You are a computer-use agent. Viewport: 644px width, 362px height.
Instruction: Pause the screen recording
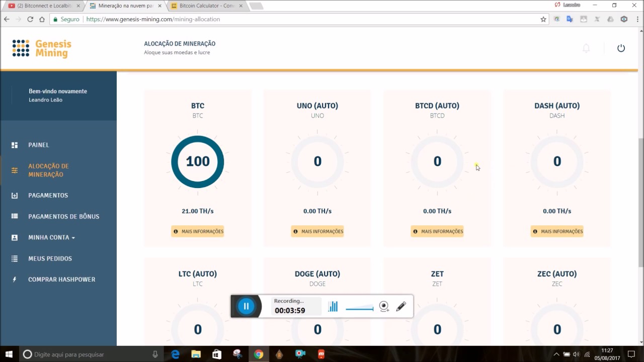(246, 306)
